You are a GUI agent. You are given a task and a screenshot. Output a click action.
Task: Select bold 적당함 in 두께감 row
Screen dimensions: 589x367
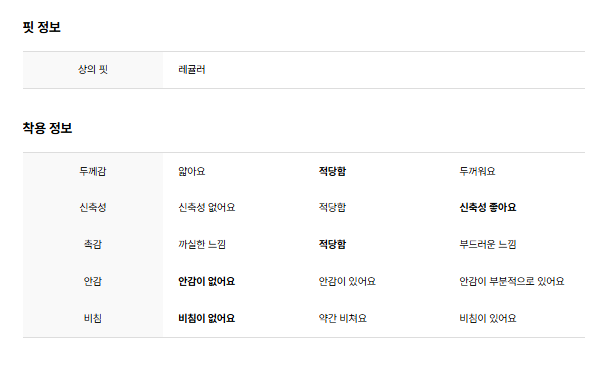332,171
